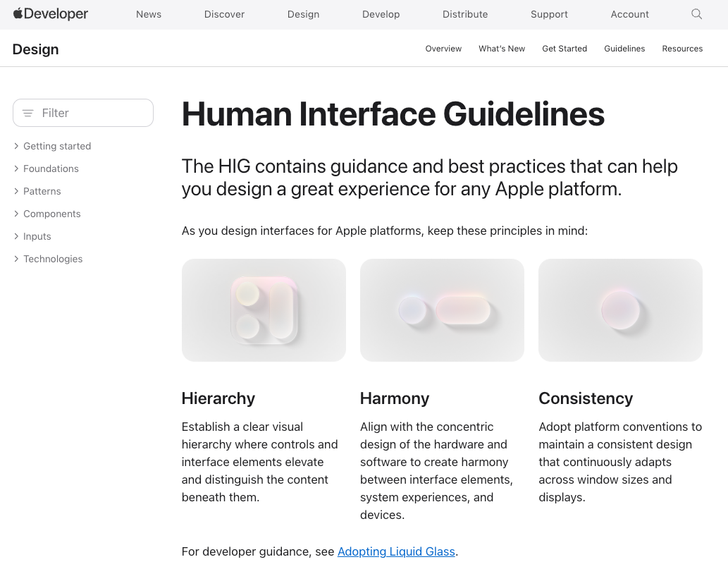This screenshot has height=581, width=728.
Task: Open the Support menu item
Action: click(x=549, y=14)
